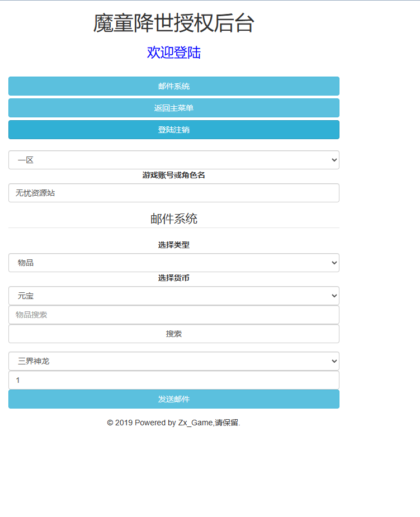Expand the 三界神龙 item dropdown

pyautogui.click(x=174, y=361)
